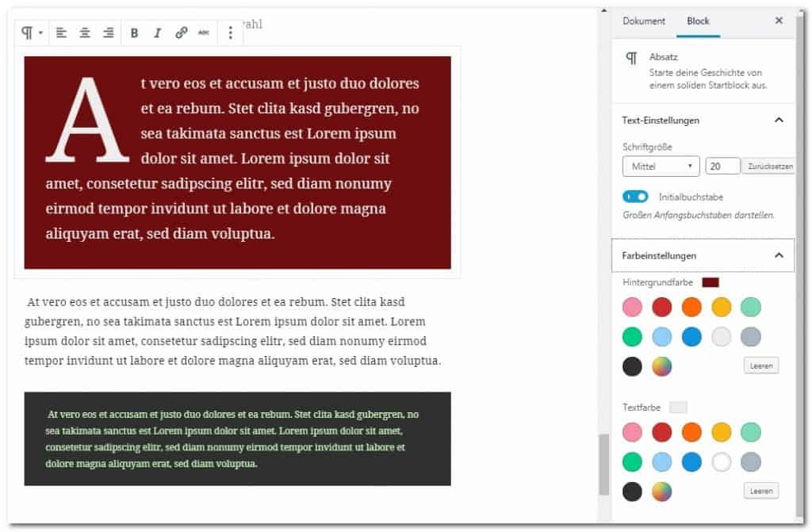Open the paragraph block type switcher

click(31, 33)
